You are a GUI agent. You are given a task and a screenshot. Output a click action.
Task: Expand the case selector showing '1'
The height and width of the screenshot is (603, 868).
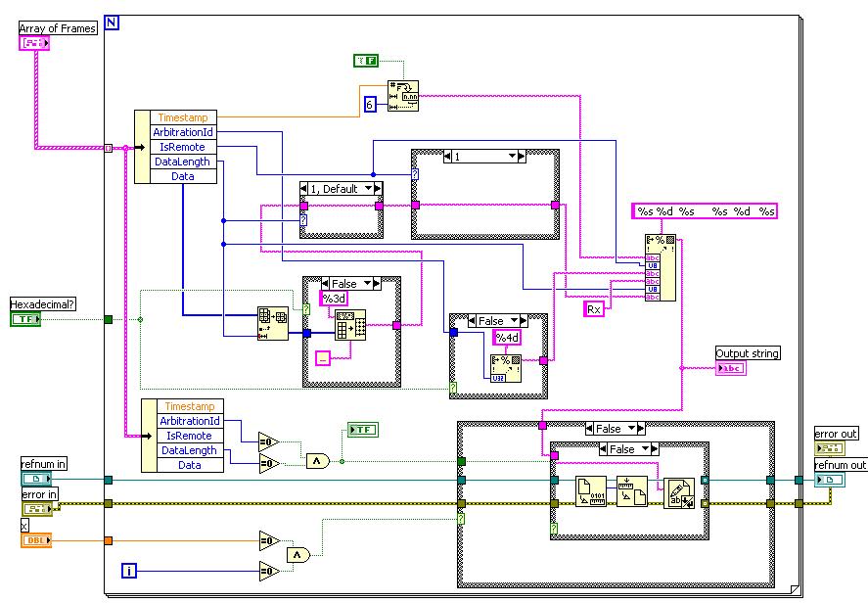coord(512,157)
